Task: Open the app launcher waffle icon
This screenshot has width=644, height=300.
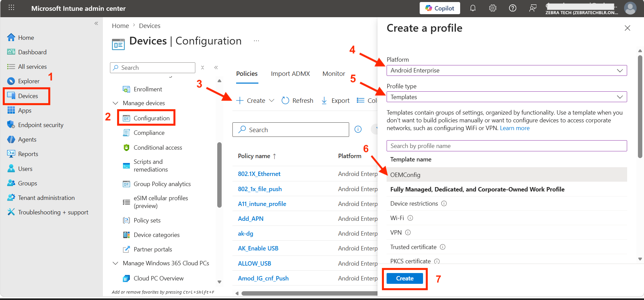Action: (x=11, y=8)
